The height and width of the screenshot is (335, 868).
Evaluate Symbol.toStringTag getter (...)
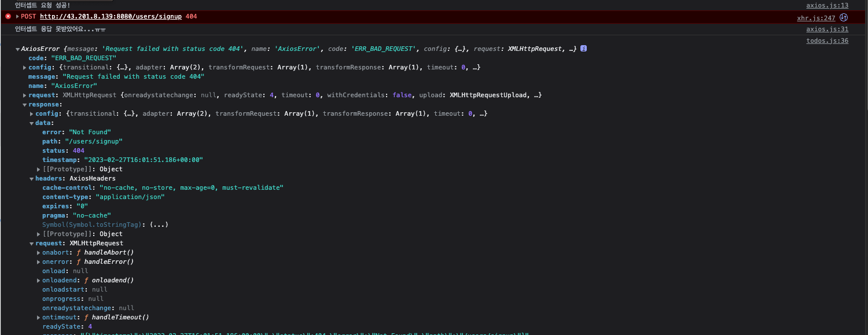[159, 224]
